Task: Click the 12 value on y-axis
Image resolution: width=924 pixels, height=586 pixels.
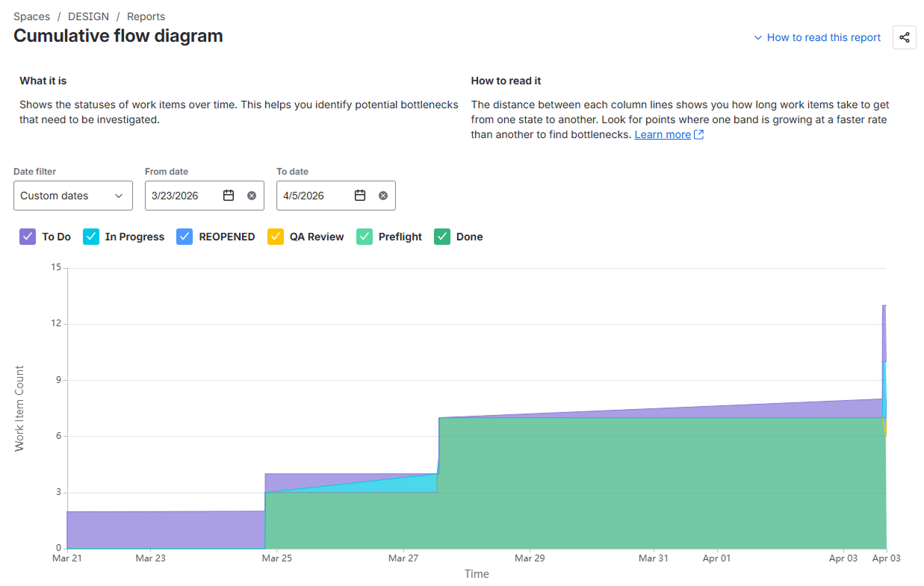Action: [x=55, y=324]
